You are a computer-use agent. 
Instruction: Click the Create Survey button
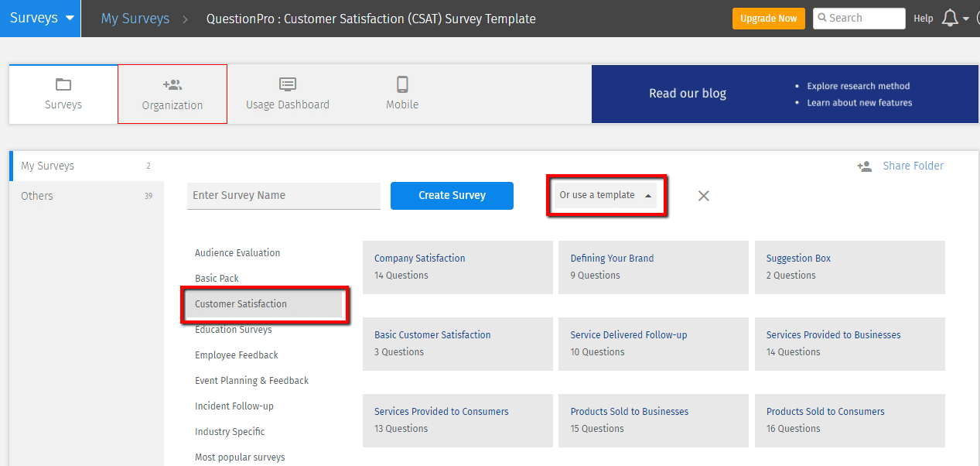[x=452, y=195]
